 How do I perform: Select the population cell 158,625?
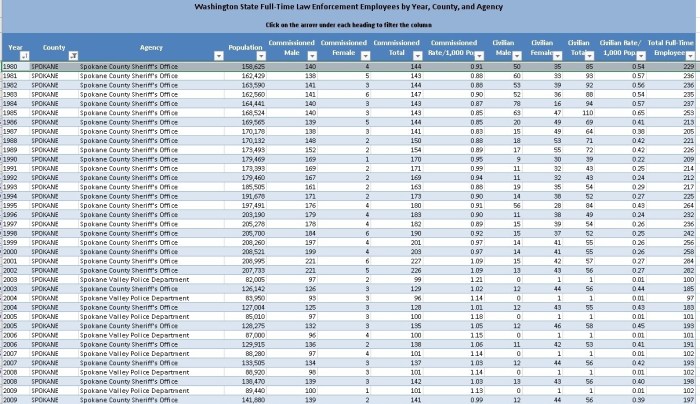pyautogui.click(x=246, y=67)
